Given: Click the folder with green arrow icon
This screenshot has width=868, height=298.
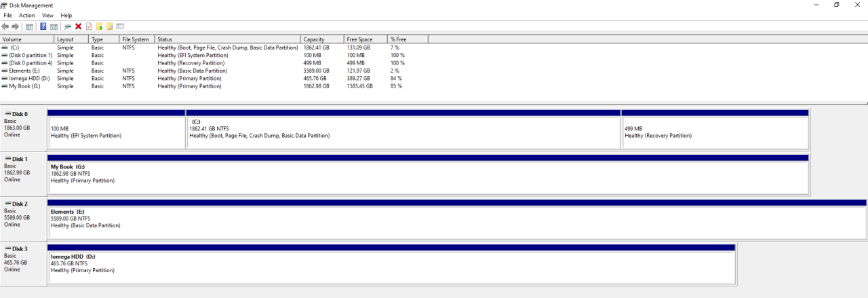Looking at the screenshot, I should pyautogui.click(x=99, y=26).
